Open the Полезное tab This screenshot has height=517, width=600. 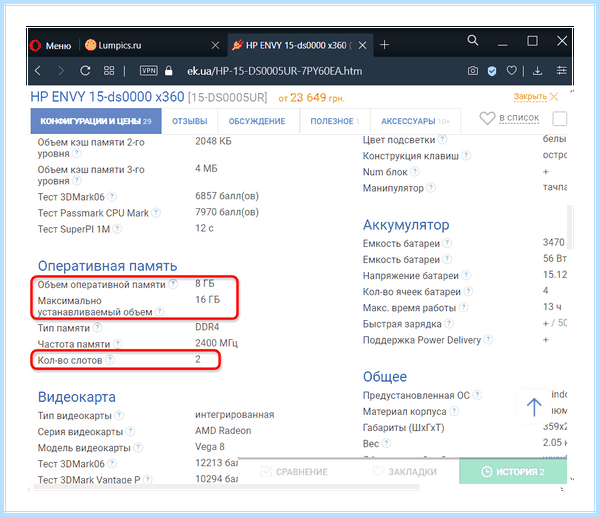(x=334, y=121)
